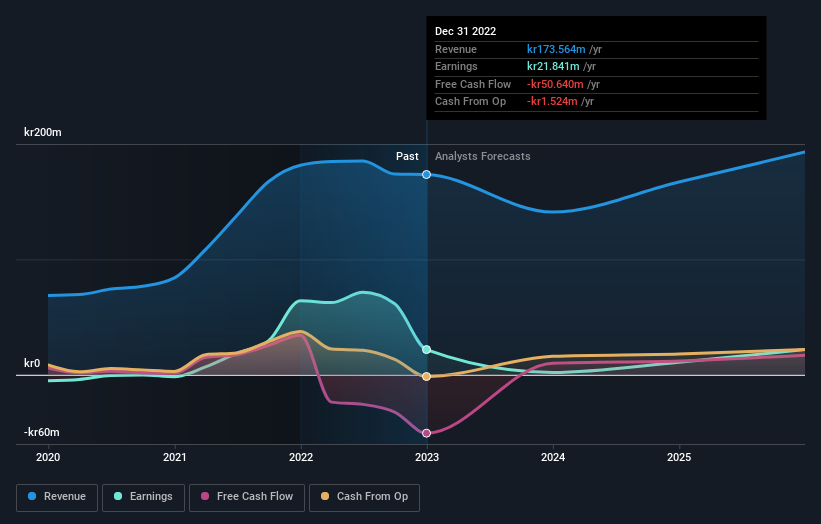Click the Cash From Op label in tooltip
821x524 pixels.
tap(470, 102)
